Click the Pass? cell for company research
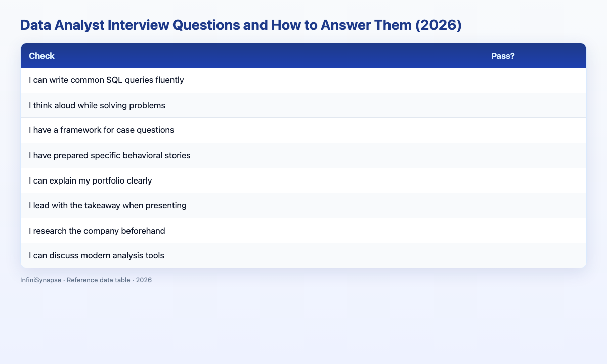Image resolution: width=607 pixels, height=364 pixels. click(x=535, y=231)
